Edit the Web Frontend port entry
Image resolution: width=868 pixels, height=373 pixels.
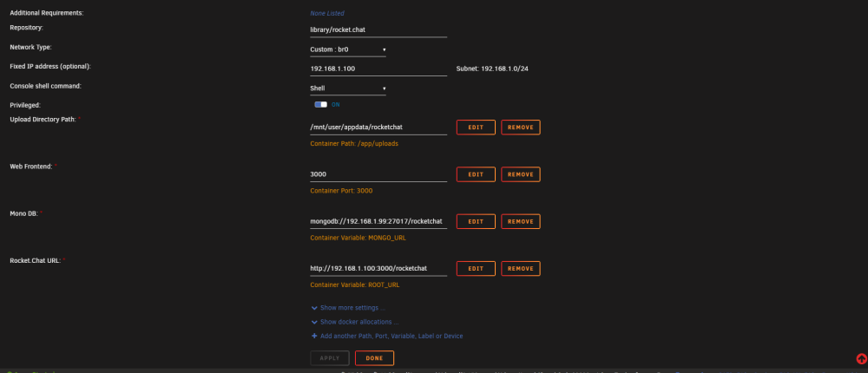(x=476, y=174)
